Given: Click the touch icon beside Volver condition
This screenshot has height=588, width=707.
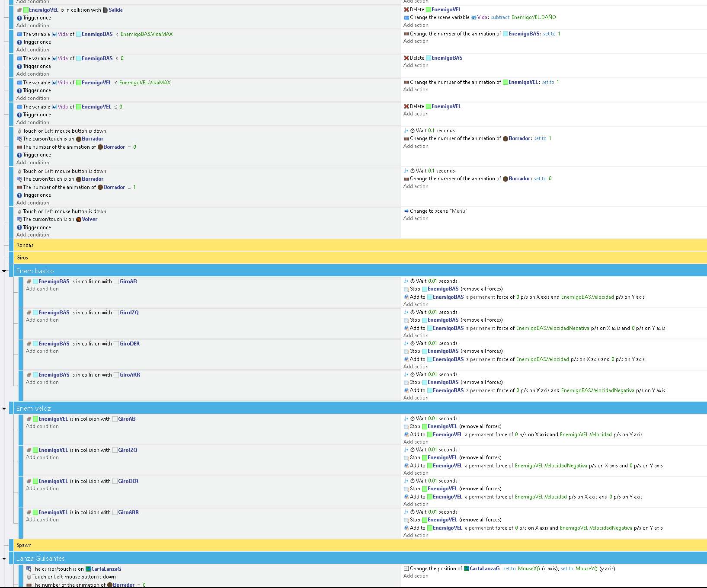Looking at the screenshot, I should click(x=19, y=211).
